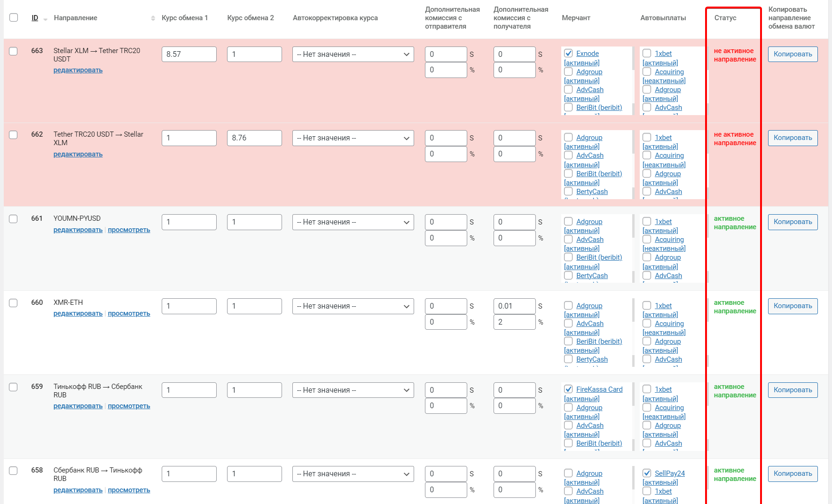Image resolution: width=832 pixels, height=504 pixels.
Task: Expand auto-correction dropdown for XMR-ETH row
Action: (x=353, y=306)
